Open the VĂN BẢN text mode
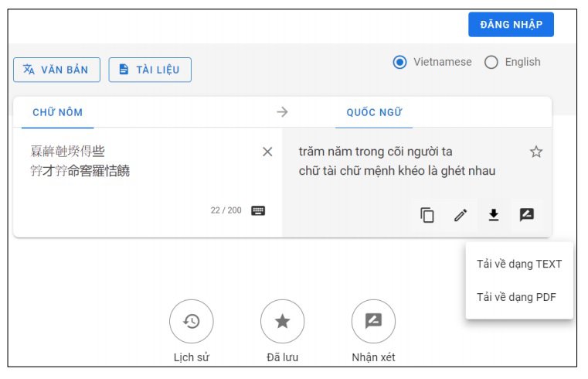The width and height of the screenshot is (588, 379). (x=56, y=70)
